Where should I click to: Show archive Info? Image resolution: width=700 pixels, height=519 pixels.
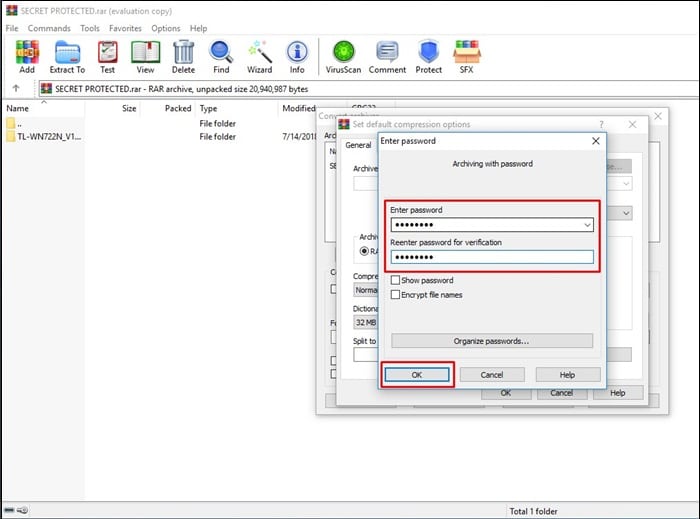point(297,56)
